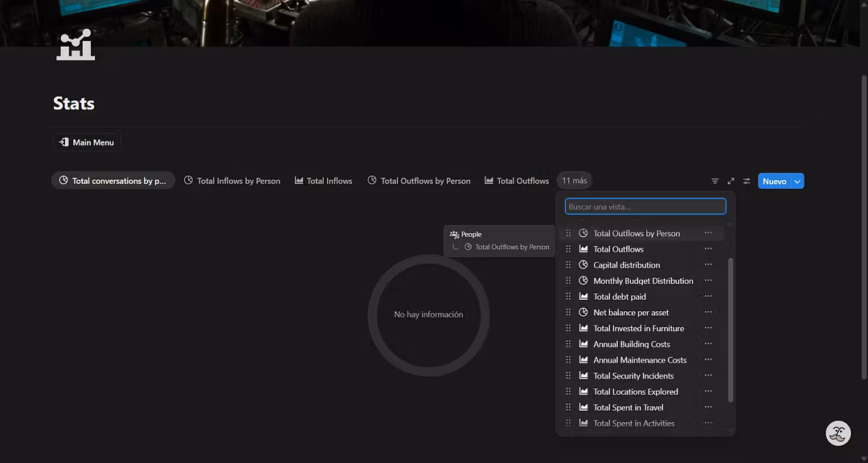Screen dimensions: 868x463
Task: Open options for Capital distribution view
Action: [x=708, y=265]
